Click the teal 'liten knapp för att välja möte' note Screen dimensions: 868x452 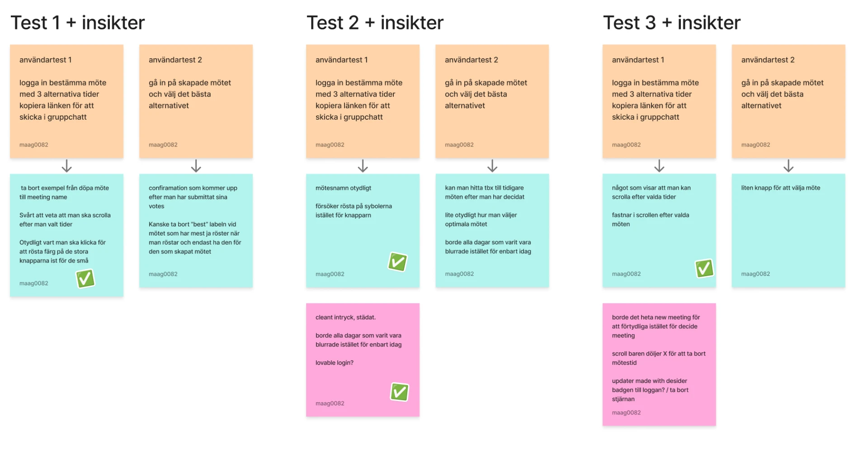coord(788,231)
